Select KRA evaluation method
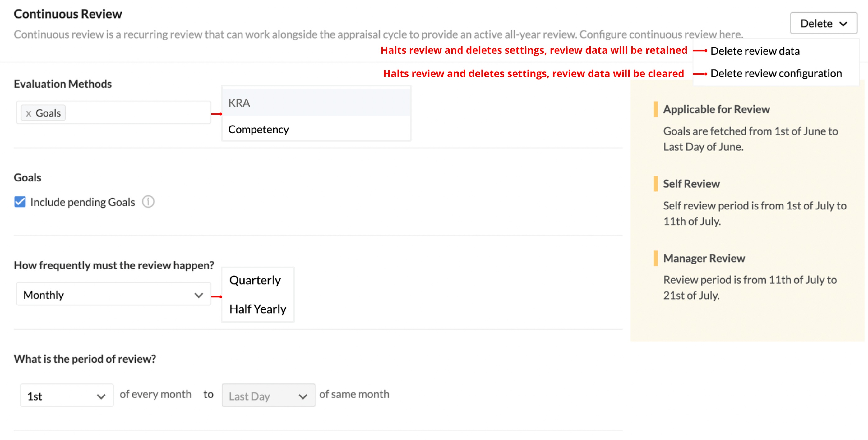 pos(316,103)
